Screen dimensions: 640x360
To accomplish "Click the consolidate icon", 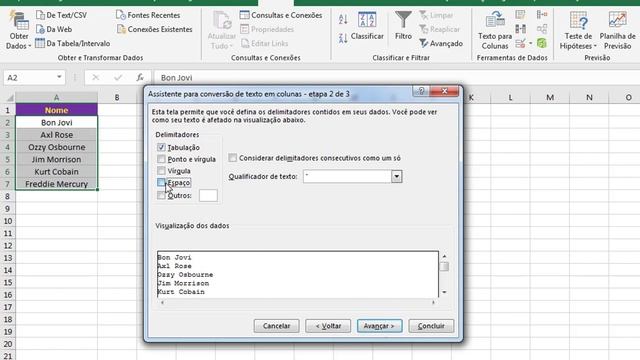I will [x=542, y=15].
